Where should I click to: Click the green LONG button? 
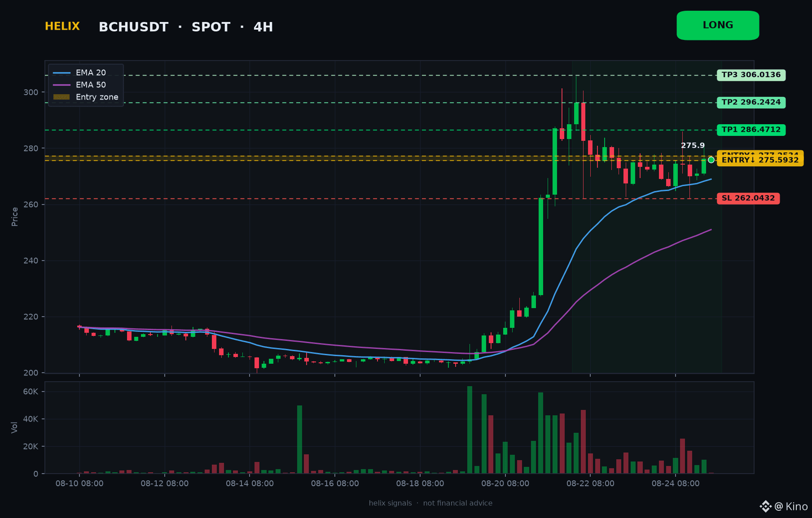coord(718,26)
